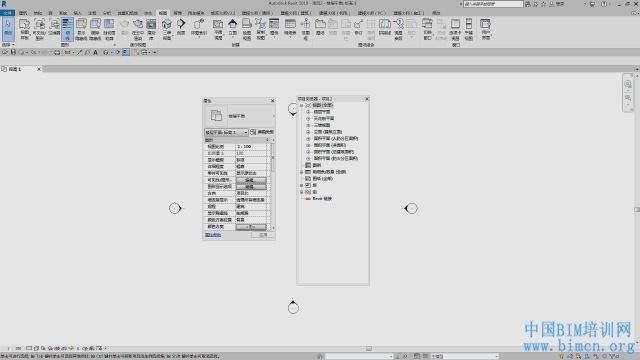
Task: Select the Modify arrow tool in ribbon
Action: coord(8,29)
